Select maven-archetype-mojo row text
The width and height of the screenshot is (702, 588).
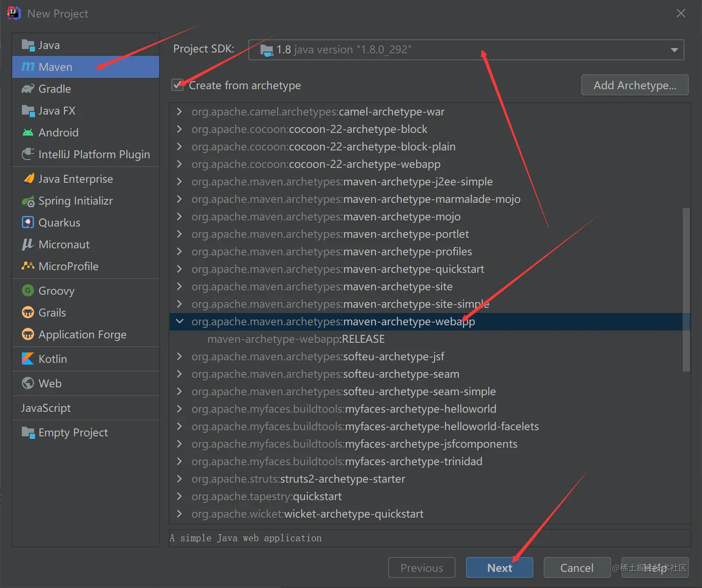[326, 217]
